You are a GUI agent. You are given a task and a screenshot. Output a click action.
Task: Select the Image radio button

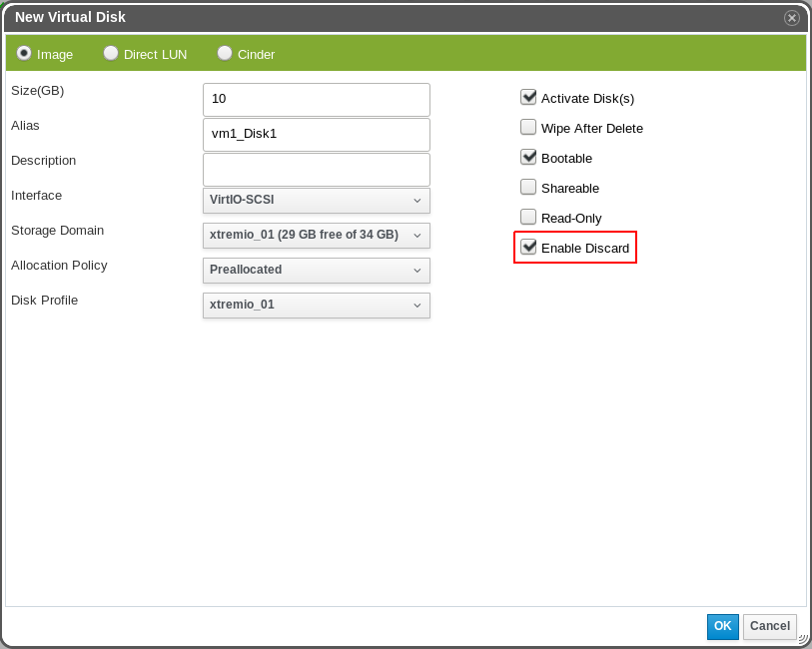click(24, 53)
